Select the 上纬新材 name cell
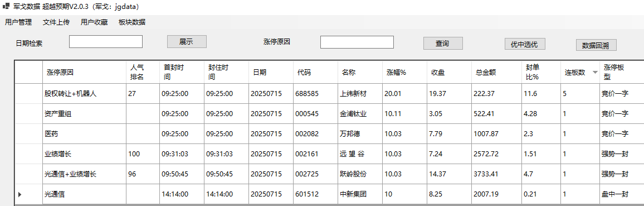Viewport: 644px width, 206px height. coord(360,94)
